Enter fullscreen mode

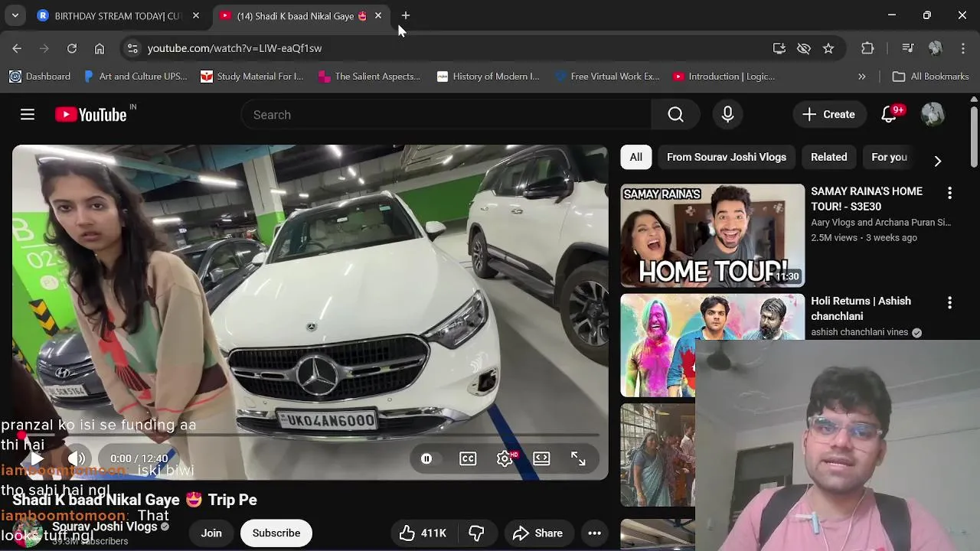click(578, 459)
